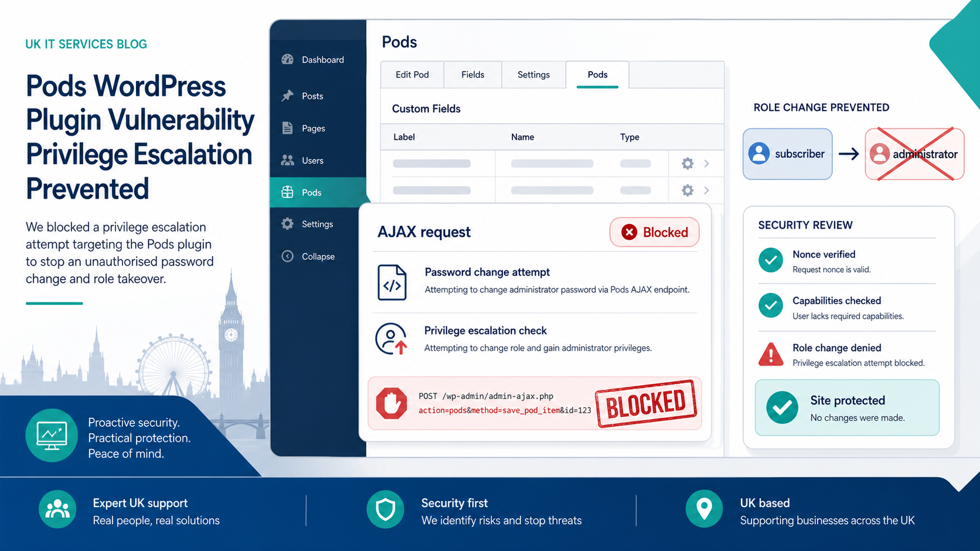
Task: Click the Site protected checkmark icon
Action: pyautogui.click(x=782, y=407)
